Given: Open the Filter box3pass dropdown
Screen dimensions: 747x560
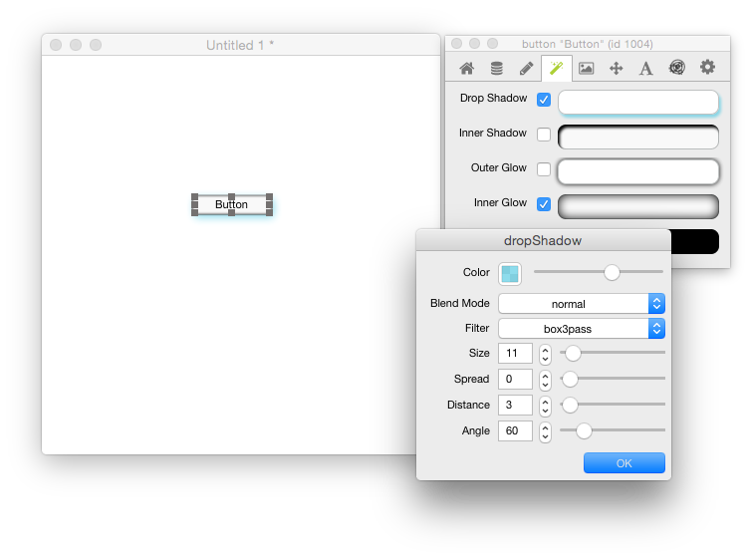Looking at the screenshot, I should click(581, 328).
